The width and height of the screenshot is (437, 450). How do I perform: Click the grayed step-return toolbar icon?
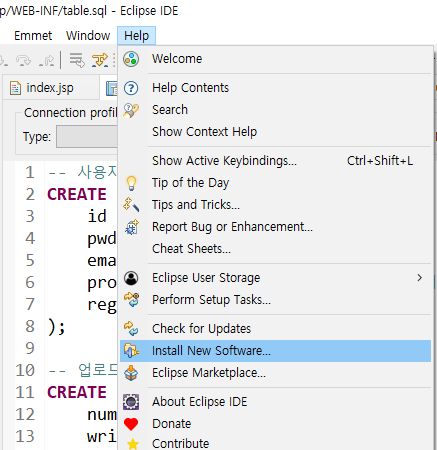click(46, 60)
